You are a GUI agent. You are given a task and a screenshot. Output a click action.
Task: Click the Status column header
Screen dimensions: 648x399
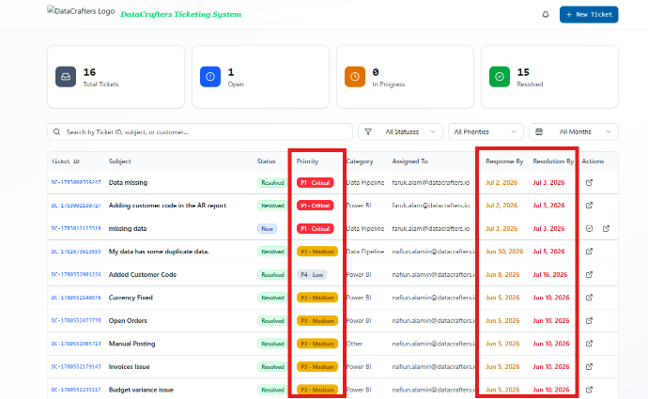pos(266,161)
